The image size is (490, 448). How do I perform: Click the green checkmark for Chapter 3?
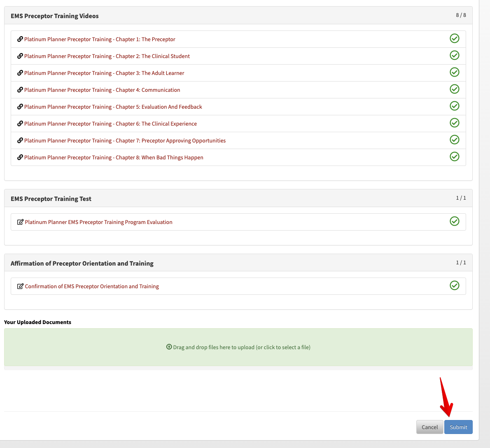pyautogui.click(x=454, y=72)
